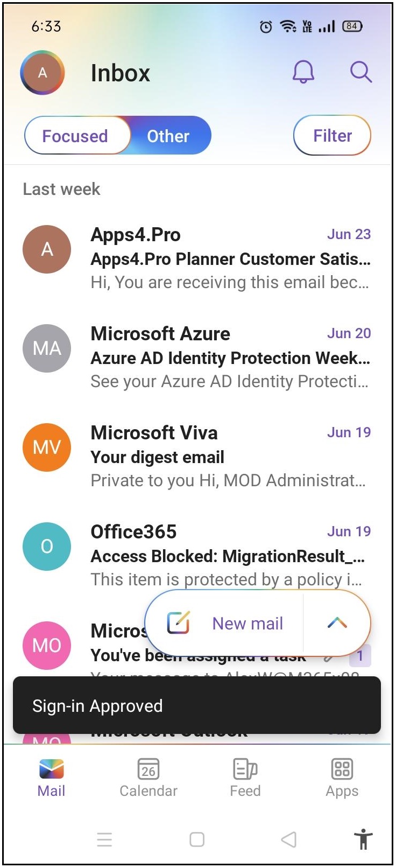This screenshot has width=396, height=868.
Task: Open the notifications bell
Action: [303, 72]
